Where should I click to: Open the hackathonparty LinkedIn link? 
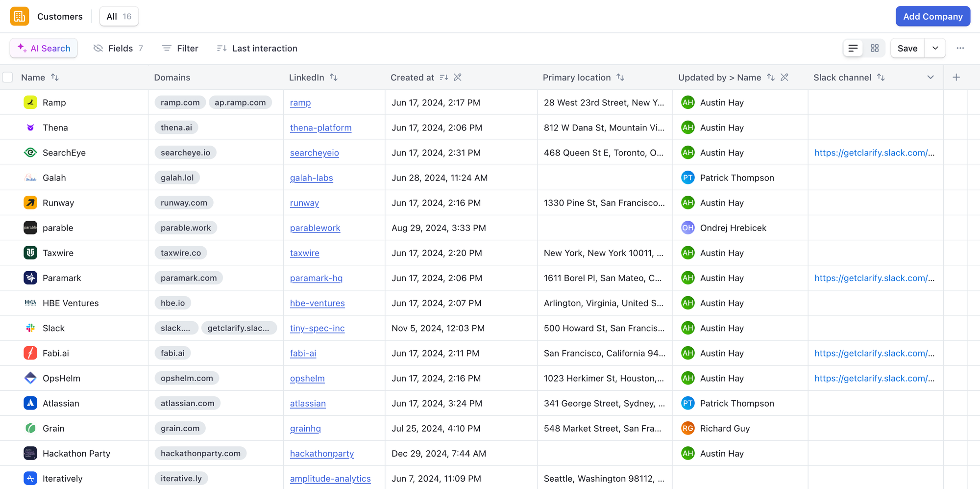(x=322, y=453)
